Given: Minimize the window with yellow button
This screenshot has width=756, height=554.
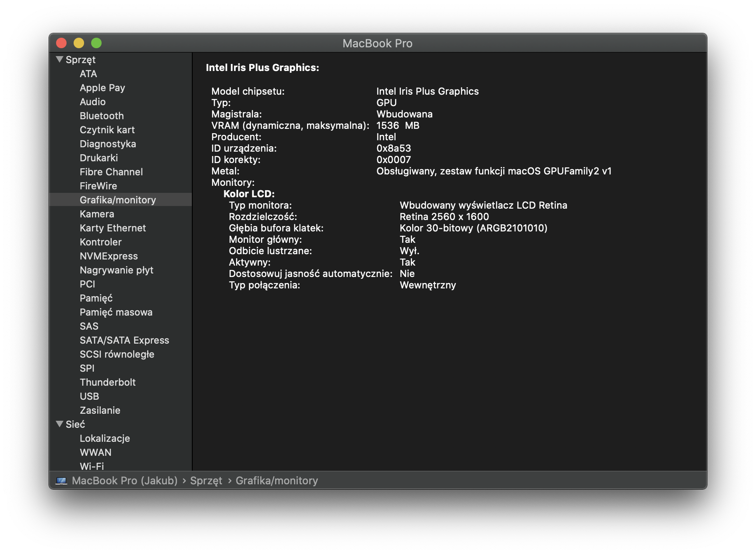Looking at the screenshot, I should tap(79, 43).
